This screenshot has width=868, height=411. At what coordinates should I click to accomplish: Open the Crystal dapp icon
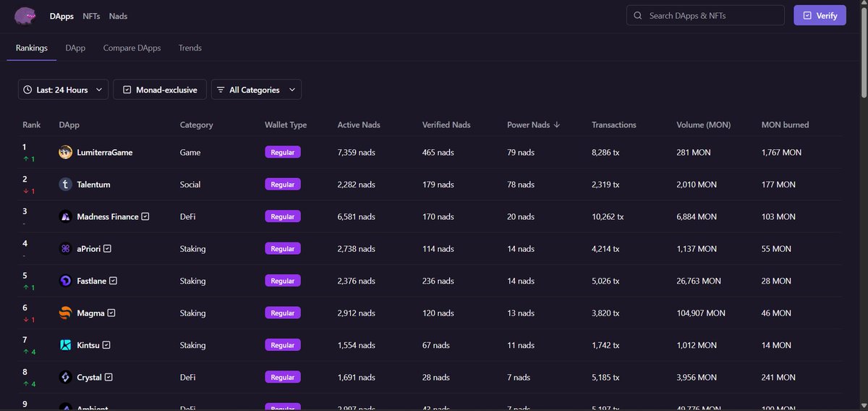tap(65, 377)
